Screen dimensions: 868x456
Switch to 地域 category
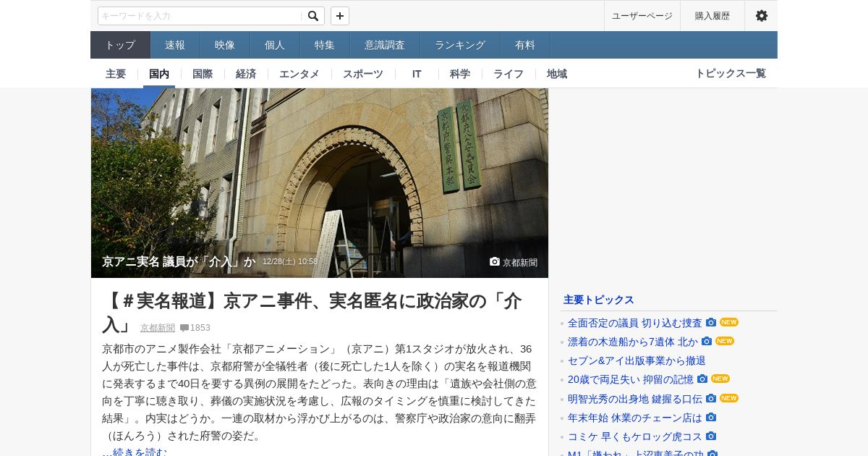[557, 74]
